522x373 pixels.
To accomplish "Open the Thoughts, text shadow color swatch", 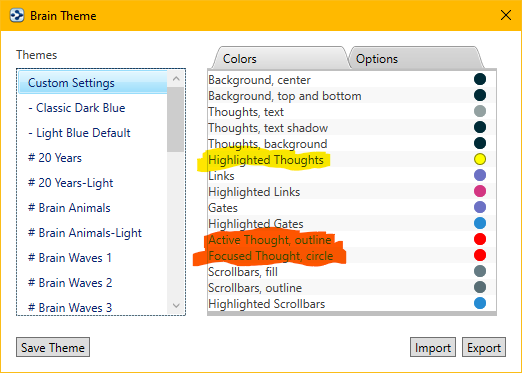I will (480, 127).
